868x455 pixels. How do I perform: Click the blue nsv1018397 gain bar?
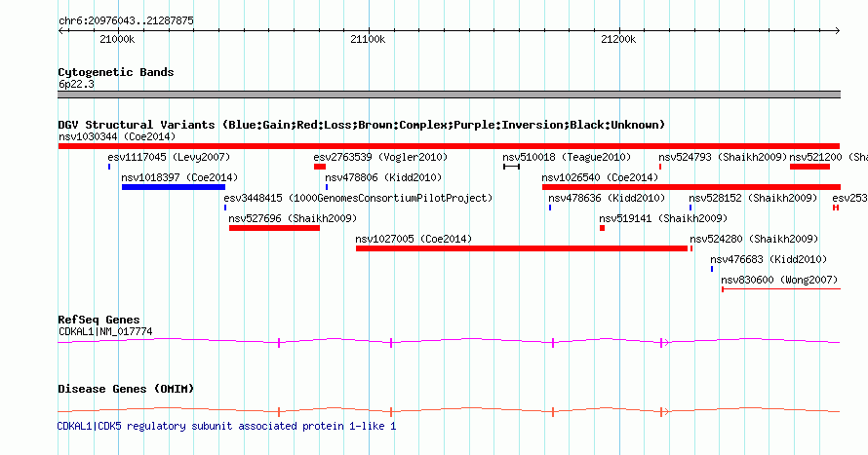(x=174, y=187)
